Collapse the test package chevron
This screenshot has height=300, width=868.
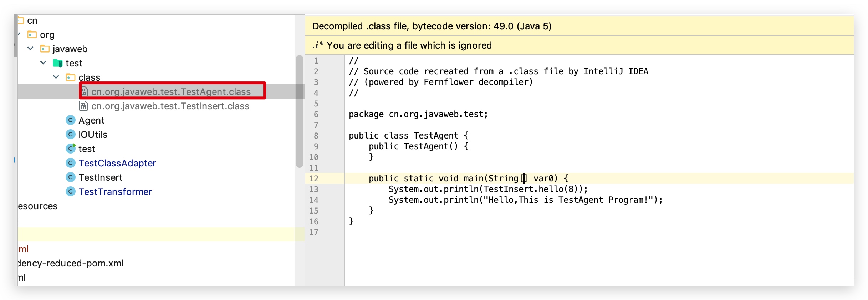(x=44, y=63)
